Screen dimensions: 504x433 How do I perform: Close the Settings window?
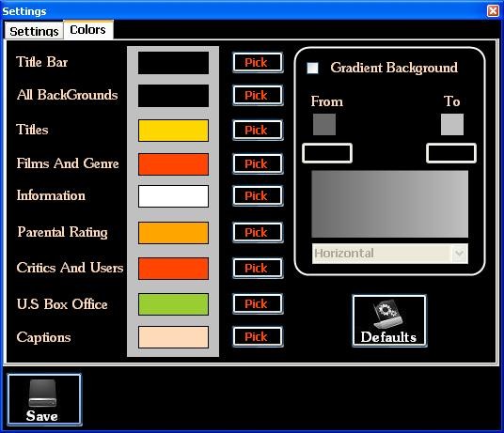click(x=493, y=11)
